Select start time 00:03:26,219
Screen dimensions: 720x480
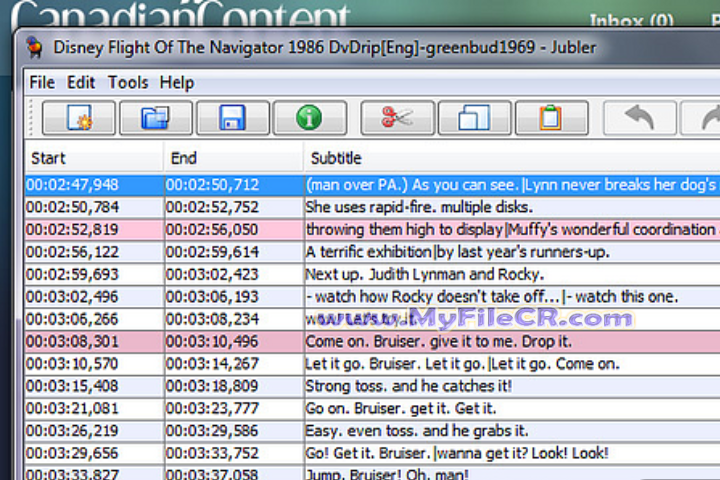(72, 431)
